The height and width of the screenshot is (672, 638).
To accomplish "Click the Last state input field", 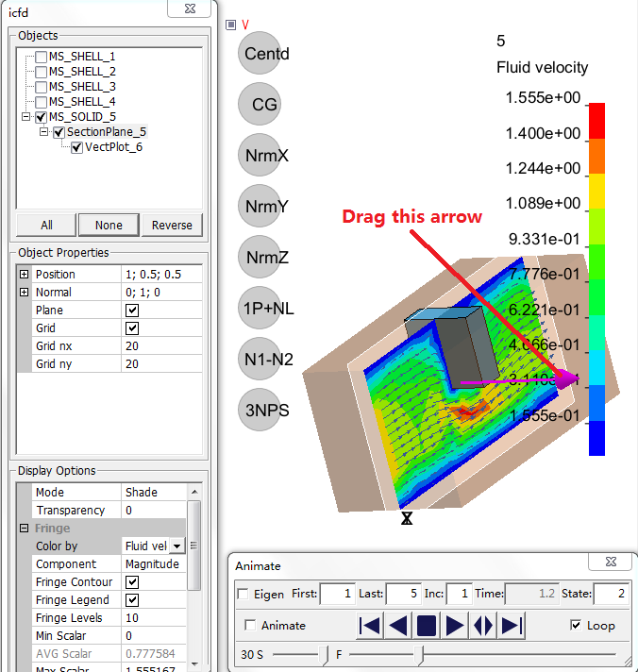I will tap(402, 594).
